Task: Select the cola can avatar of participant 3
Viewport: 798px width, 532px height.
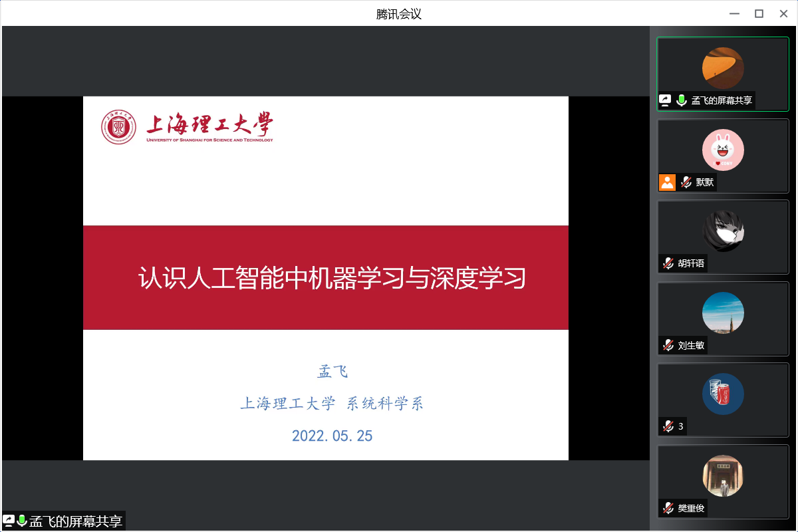Action: [723, 394]
